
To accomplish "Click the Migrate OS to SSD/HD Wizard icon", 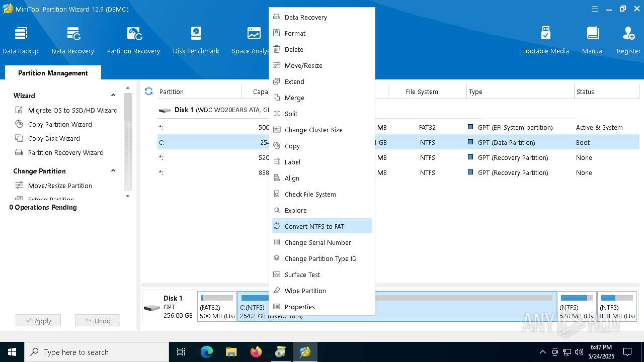I will click(19, 110).
